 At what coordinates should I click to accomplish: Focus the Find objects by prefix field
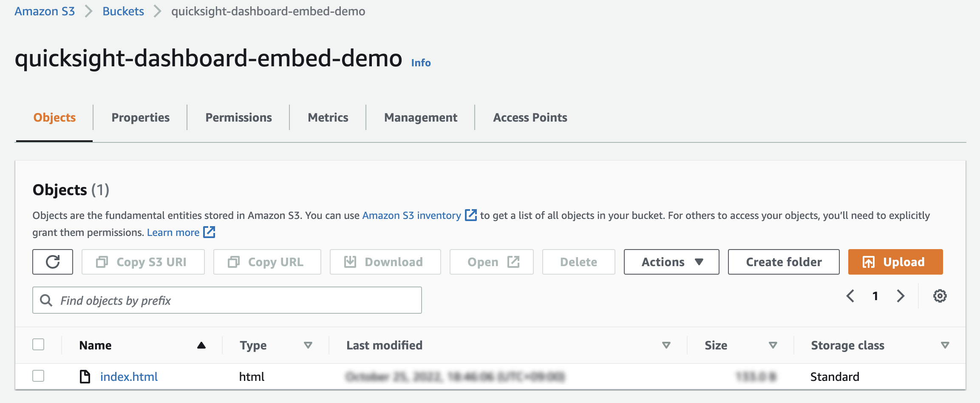point(227,300)
